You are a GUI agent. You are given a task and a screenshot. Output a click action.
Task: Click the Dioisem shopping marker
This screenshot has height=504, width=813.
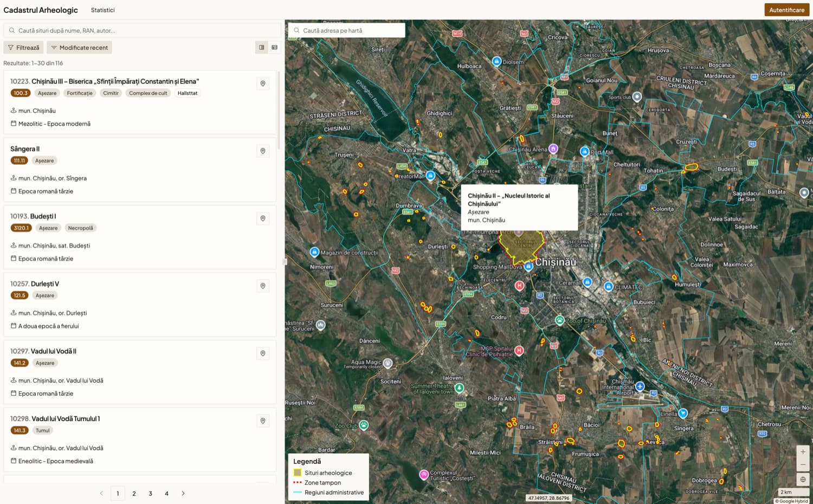coord(496,61)
